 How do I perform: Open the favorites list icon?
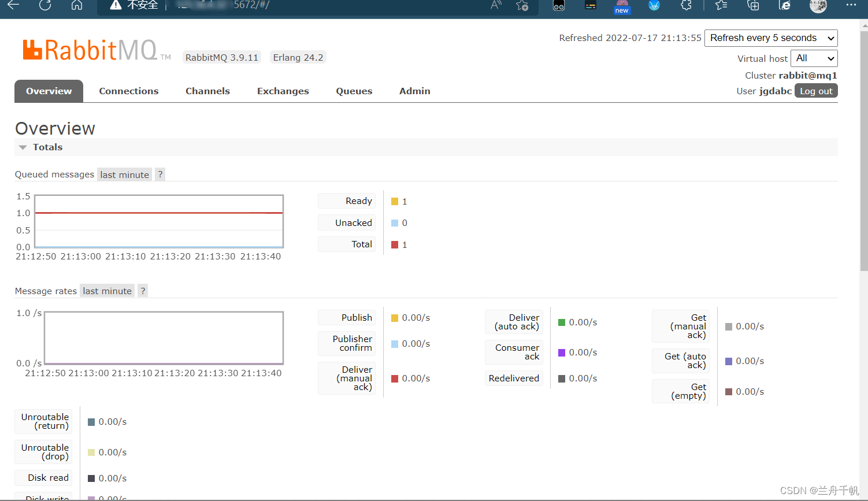coord(721,5)
